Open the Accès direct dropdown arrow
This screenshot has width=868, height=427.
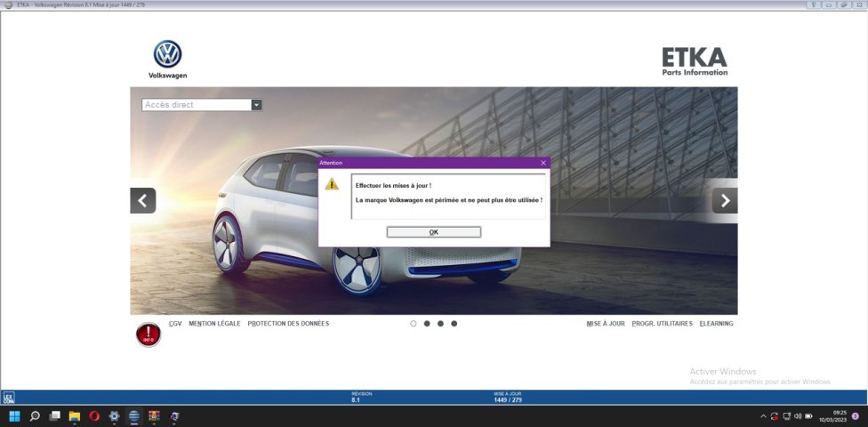coord(256,105)
